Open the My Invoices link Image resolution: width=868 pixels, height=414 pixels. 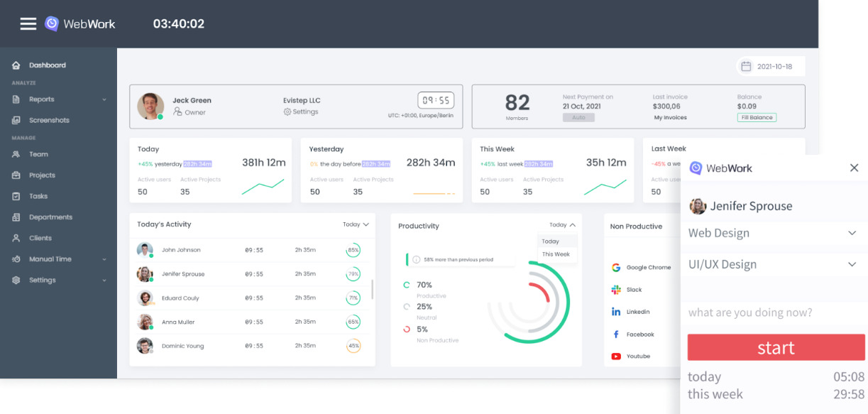[x=670, y=118]
